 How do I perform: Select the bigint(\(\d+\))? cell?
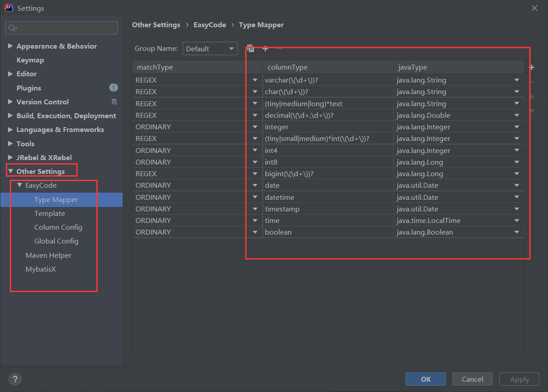click(x=328, y=174)
